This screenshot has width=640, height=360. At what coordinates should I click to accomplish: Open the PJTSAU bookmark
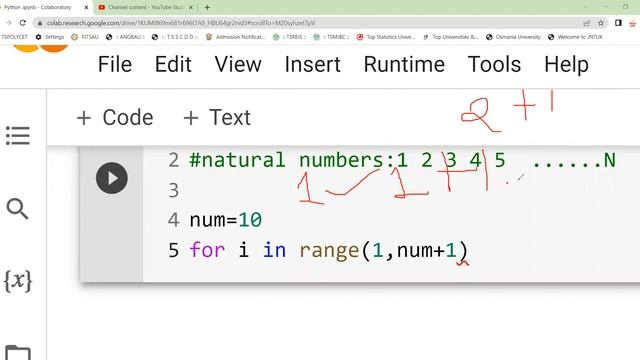click(85, 37)
